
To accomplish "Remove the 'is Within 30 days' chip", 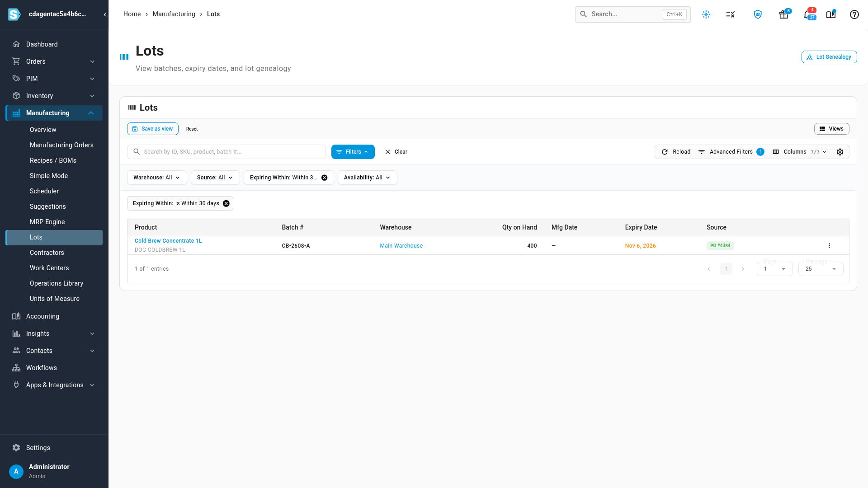I will pos(226,203).
